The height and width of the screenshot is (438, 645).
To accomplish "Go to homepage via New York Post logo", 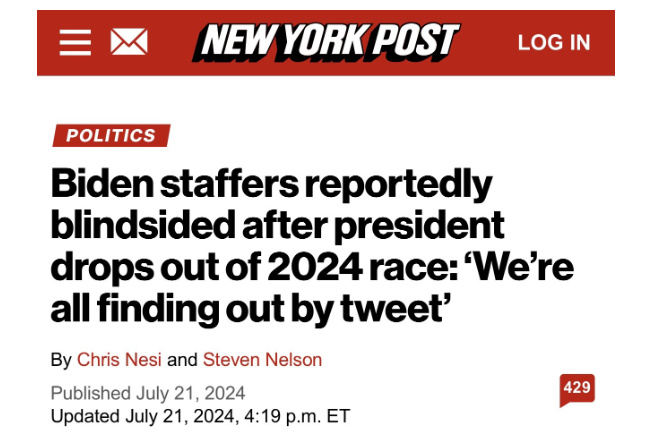I will click(328, 42).
